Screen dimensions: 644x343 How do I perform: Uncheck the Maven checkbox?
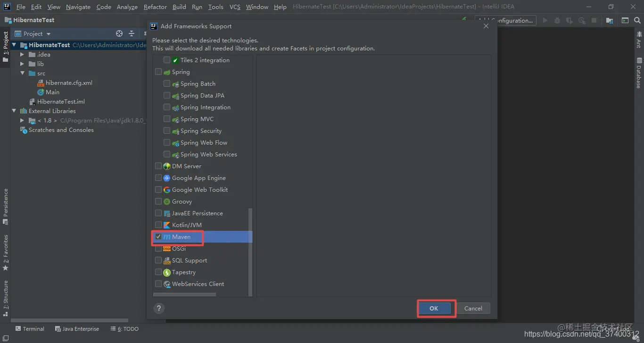pyautogui.click(x=158, y=237)
